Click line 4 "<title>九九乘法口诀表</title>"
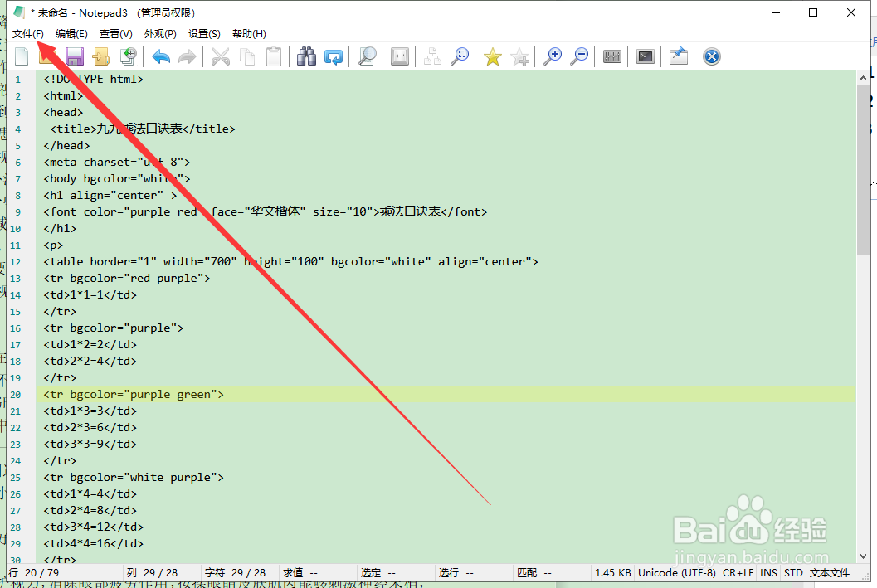Screen dimensions: 877x588 pos(143,129)
